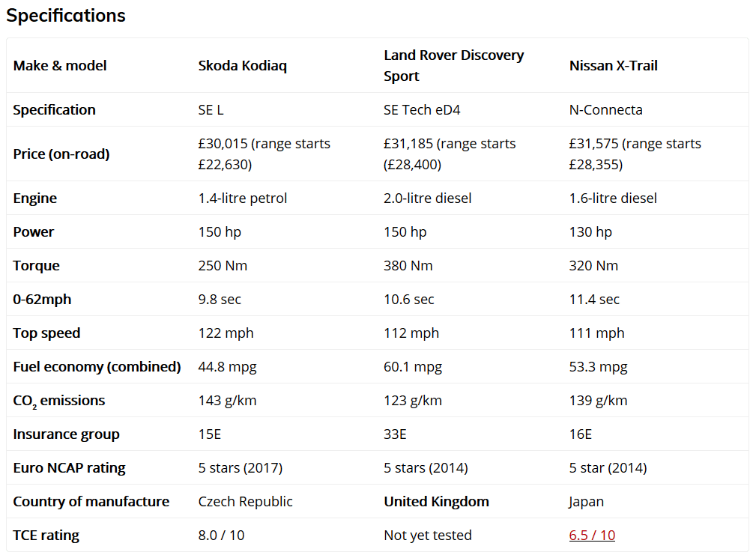Select the N-Connecta specification cell
This screenshot has width=756, height=558.
605,110
